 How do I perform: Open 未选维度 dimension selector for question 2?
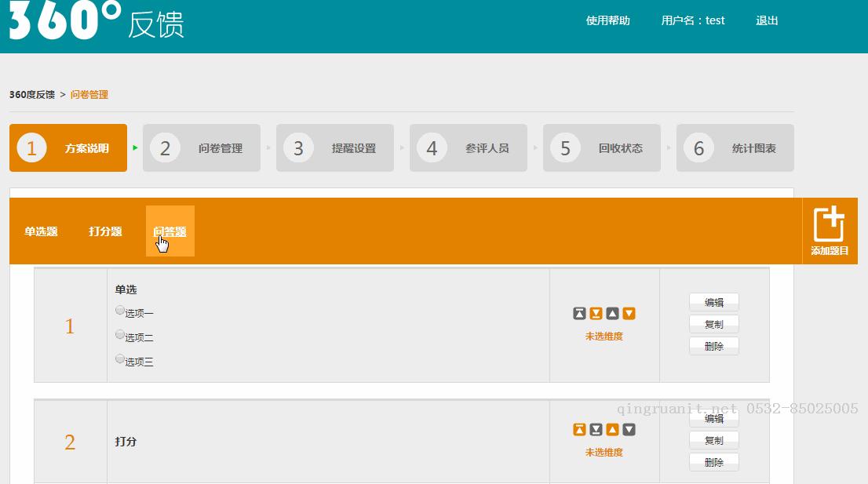point(604,453)
